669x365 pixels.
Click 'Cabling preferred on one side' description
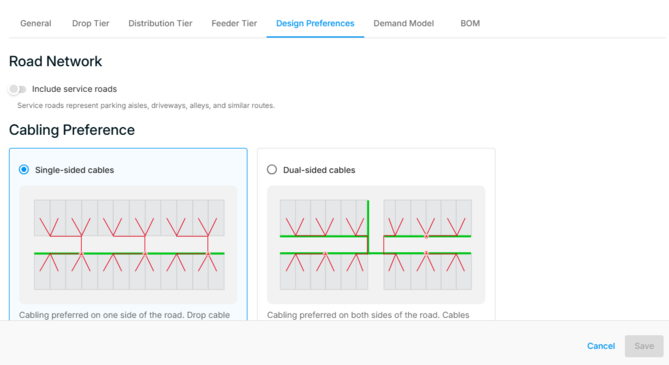tap(125, 315)
